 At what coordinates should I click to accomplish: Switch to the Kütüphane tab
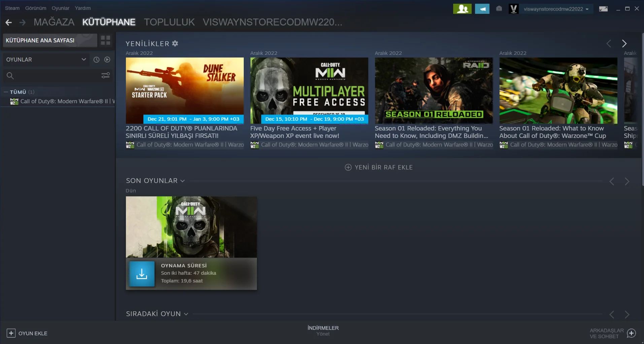pyautogui.click(x=109, y=22)
